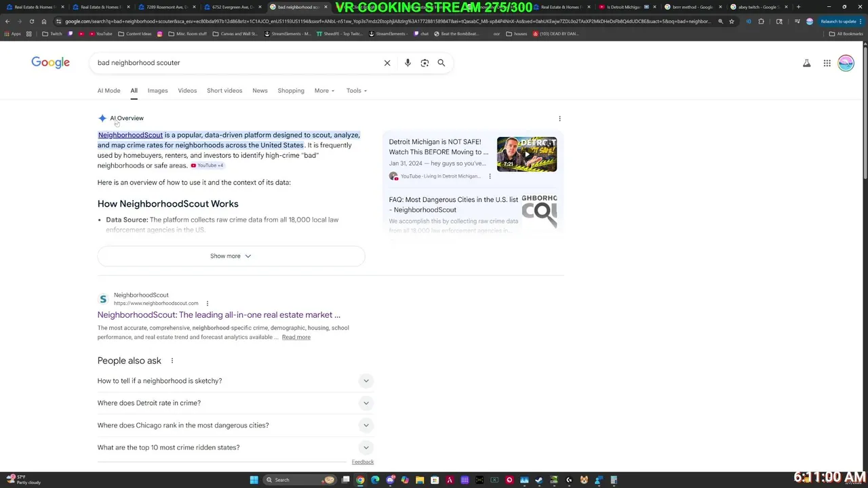Open the All Bookmarks folder

coord(846,34)
